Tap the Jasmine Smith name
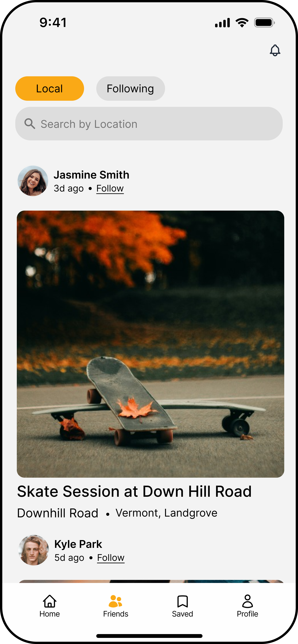This screenshot has width=298, height=644. [91, 175]
